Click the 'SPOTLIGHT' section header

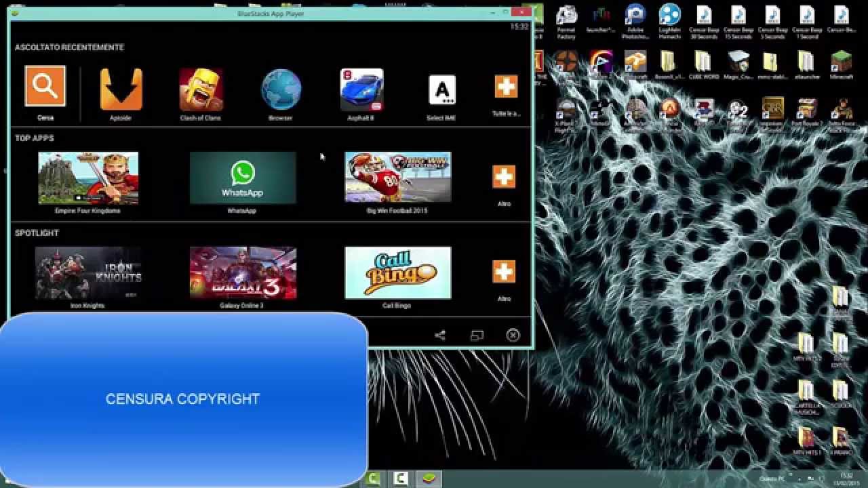[37, 233]
